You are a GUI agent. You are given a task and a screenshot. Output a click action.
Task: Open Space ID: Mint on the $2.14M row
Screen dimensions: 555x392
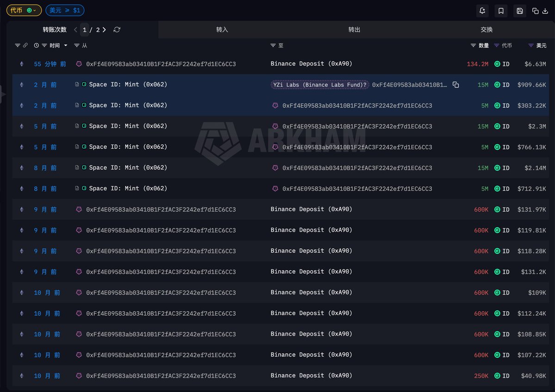128,168
